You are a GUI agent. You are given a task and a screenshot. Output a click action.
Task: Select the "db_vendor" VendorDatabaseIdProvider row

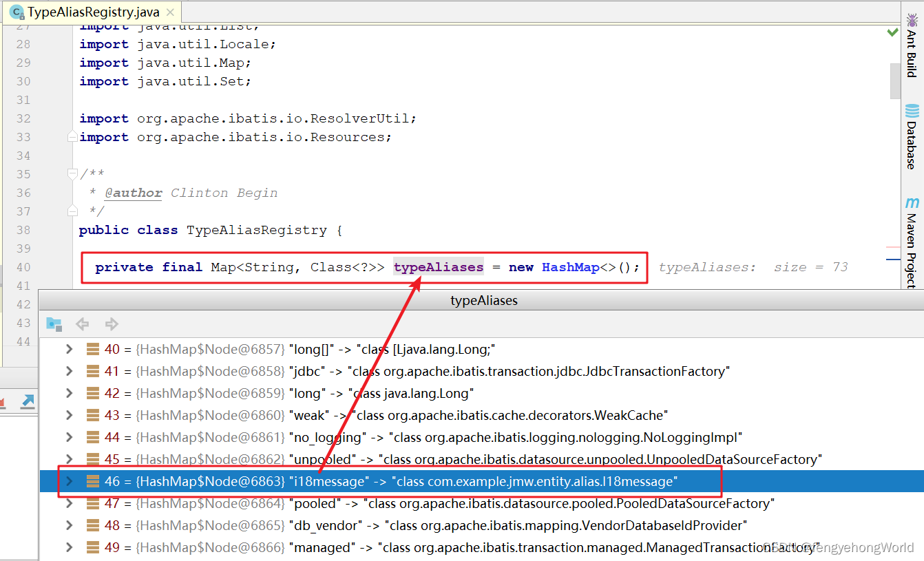coord(482,525)
